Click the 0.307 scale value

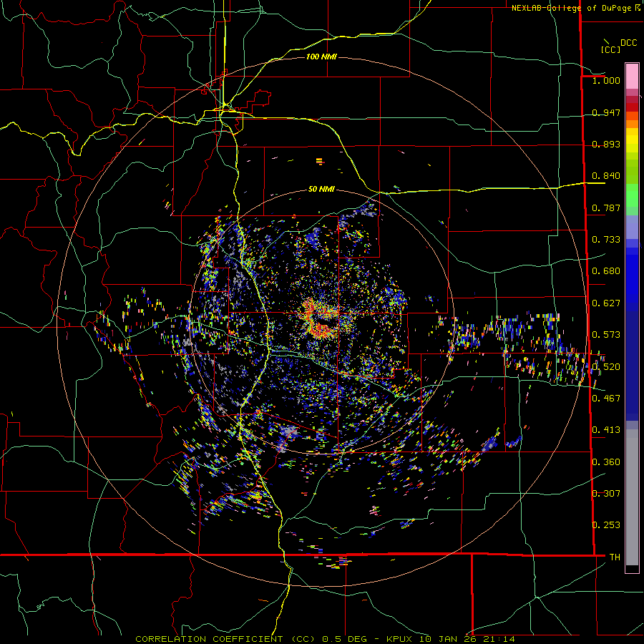pyautogui.click(x=606, y=494)
